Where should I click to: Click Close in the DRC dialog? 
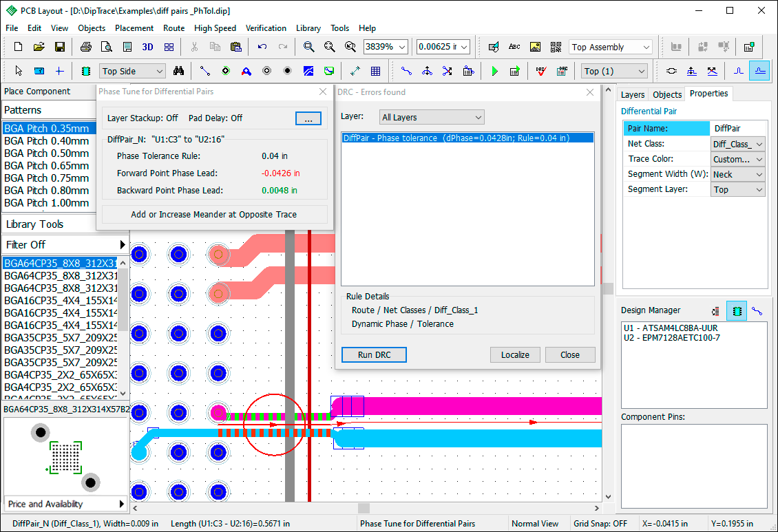570,355
